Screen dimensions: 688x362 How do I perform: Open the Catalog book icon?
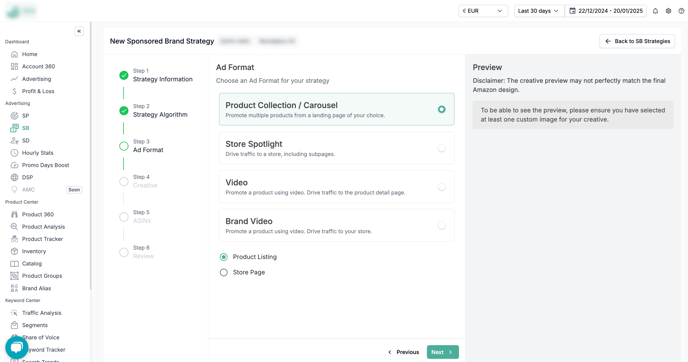(x=14, y=263)
